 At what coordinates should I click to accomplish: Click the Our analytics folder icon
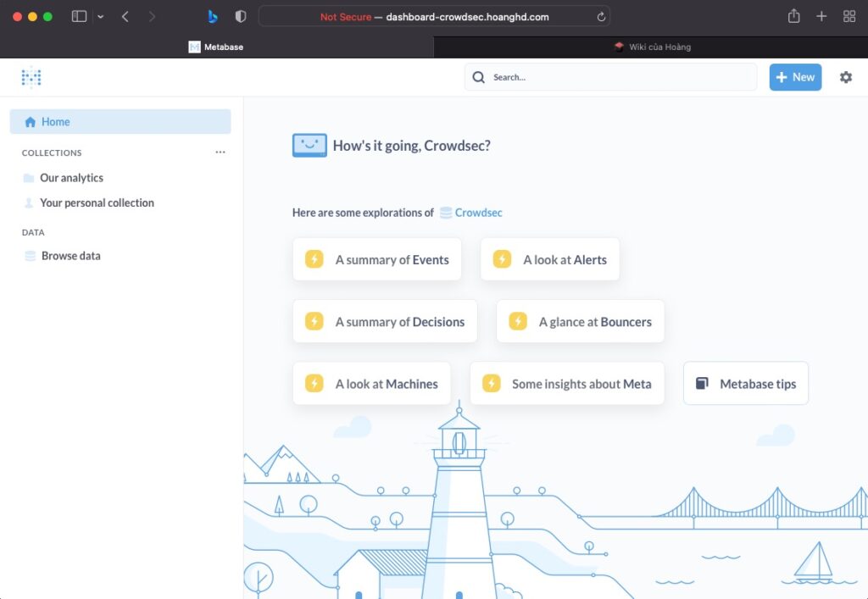[x=29, y=178]
